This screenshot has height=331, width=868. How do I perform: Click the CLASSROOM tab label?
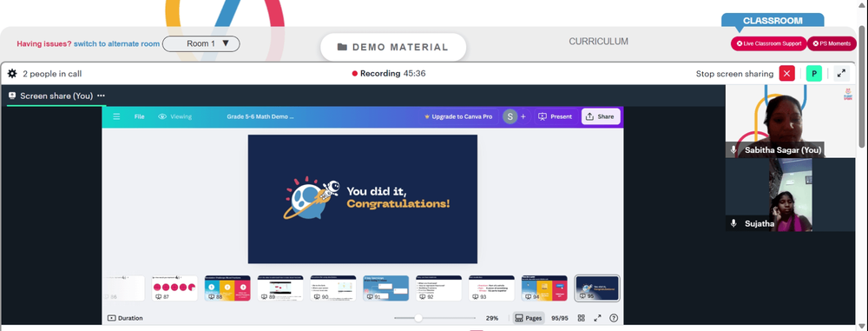pos(773,21)
